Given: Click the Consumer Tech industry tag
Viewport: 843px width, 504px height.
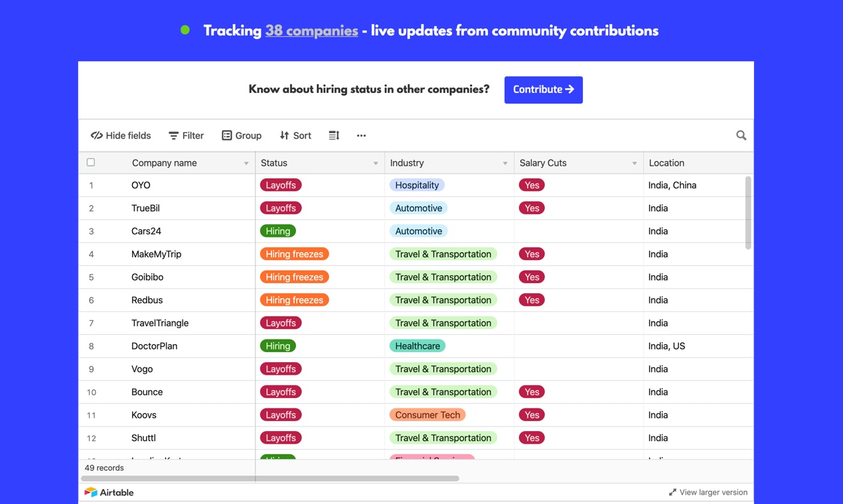Looking at the screenshot, I should 427,415.
